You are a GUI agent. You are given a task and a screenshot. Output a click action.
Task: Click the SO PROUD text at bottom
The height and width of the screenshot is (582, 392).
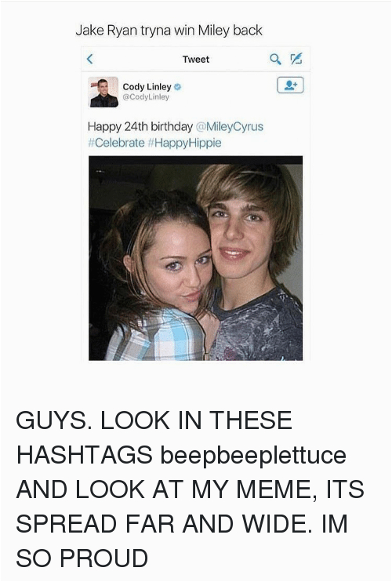(82, 558)
